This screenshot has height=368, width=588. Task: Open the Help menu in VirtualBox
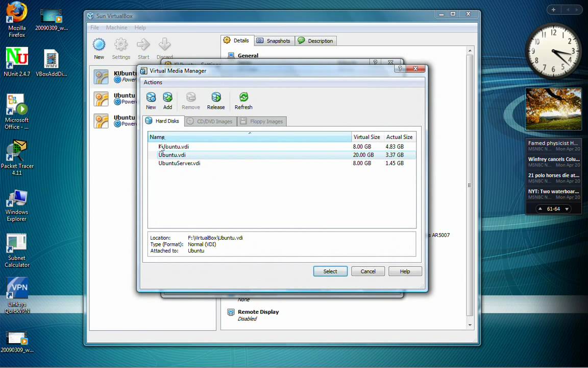tap(140, 28)
